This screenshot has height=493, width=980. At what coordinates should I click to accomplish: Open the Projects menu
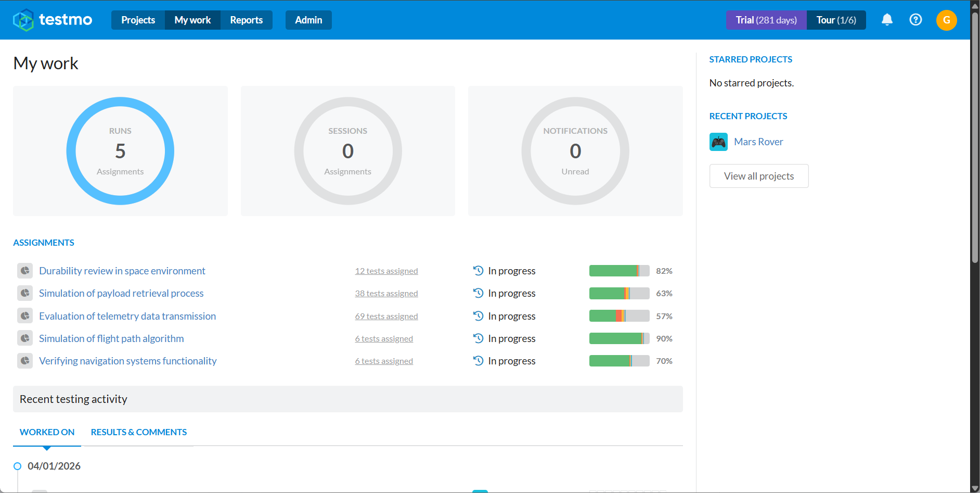(x=138, y=20)
